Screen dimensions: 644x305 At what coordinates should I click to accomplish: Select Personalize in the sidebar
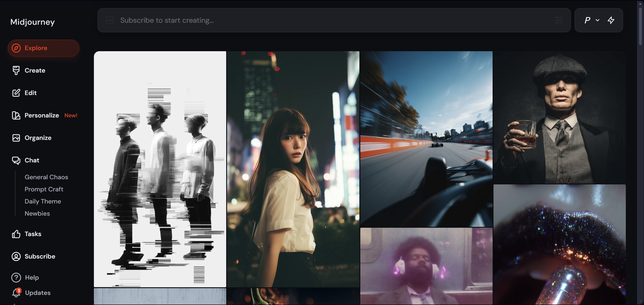click(42, 115)
